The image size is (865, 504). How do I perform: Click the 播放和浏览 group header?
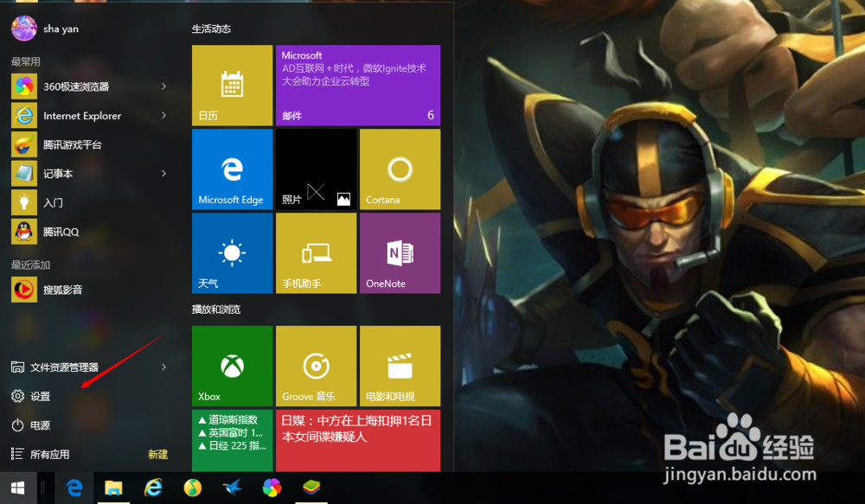(x=216, y=309)
